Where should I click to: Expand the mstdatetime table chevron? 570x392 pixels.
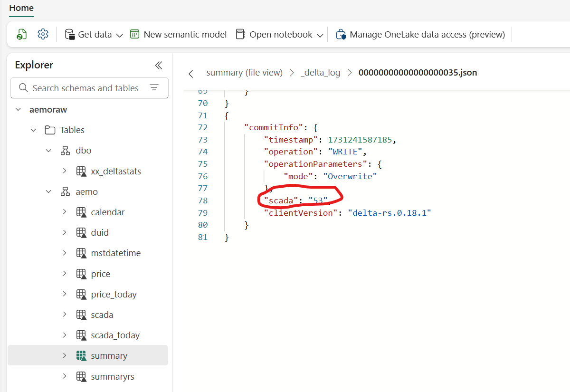(x=64, y=253)
